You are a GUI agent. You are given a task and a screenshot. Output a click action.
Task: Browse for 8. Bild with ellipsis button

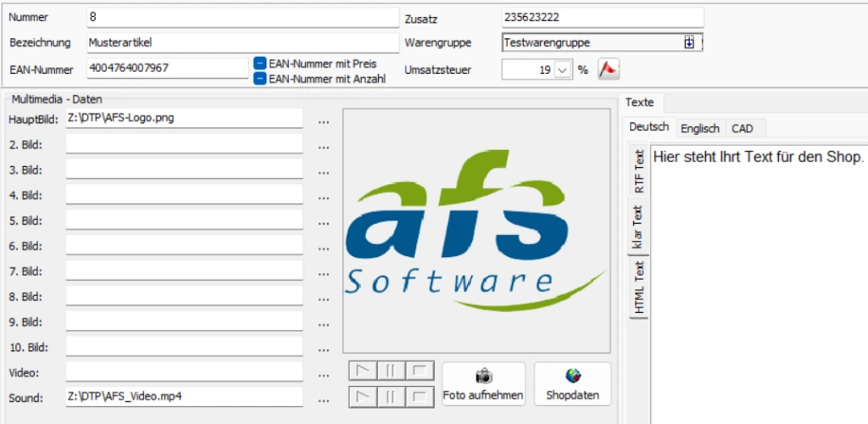tap(325, 297)
